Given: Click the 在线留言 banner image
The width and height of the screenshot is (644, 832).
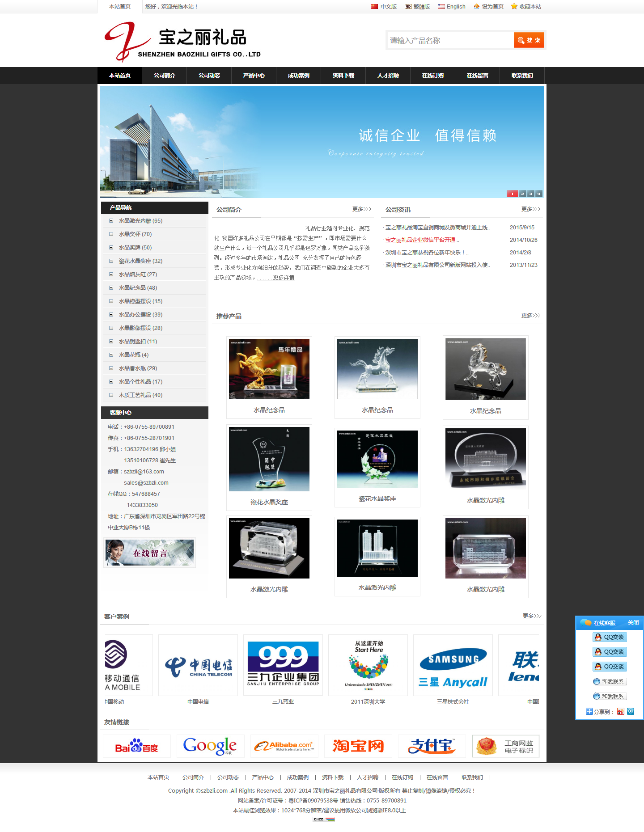Looking at the screenshot, I should [149, 553].
